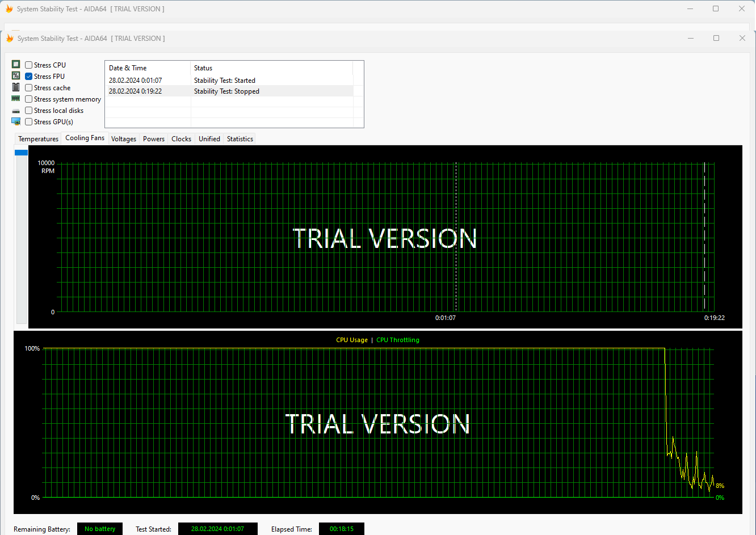
Task: Open the Statistics tab
Action: (x=240, y=139)
